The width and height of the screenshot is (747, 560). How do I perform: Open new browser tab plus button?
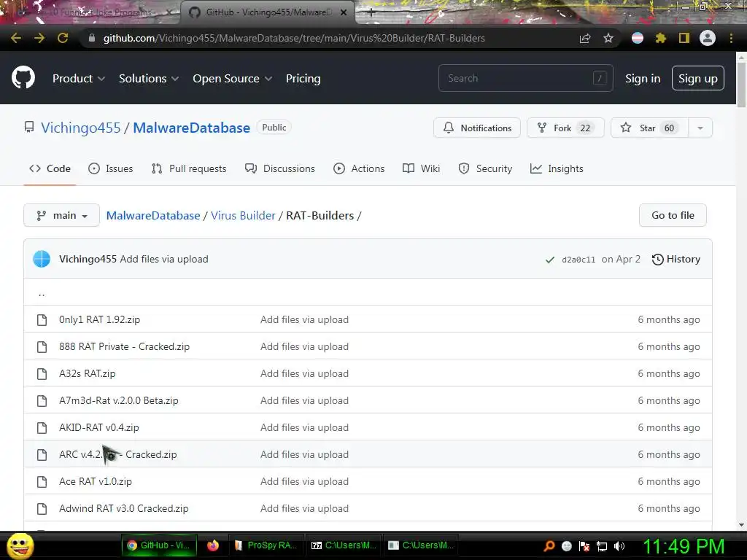click(371, 13)
